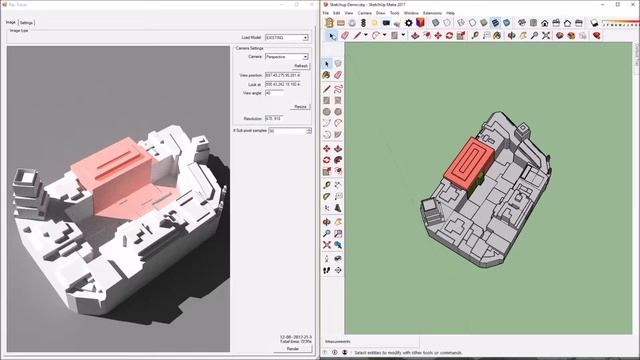The height and width of the screenshot is (360, 640).
Task: Click the Resize button
Action: pyautogui.click(x=300, y=107)
